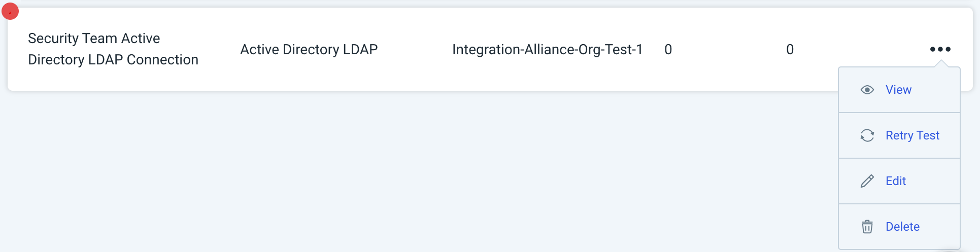Click the small caret atop the actions menu
980x252 pixels.
tap(940, 64)
